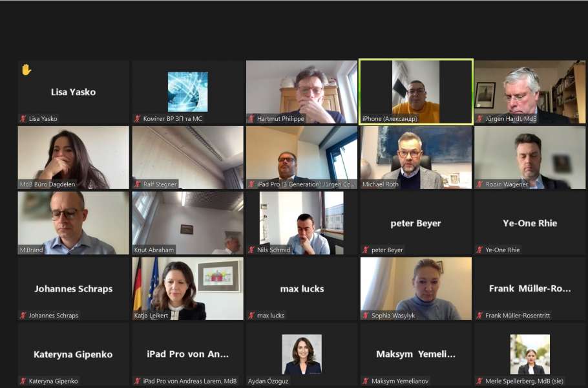The height and width of the screenshot is (388, 588).
Task: Select the highlighted iPhone (Александр) speaker tile
Action: pos(416,92)
